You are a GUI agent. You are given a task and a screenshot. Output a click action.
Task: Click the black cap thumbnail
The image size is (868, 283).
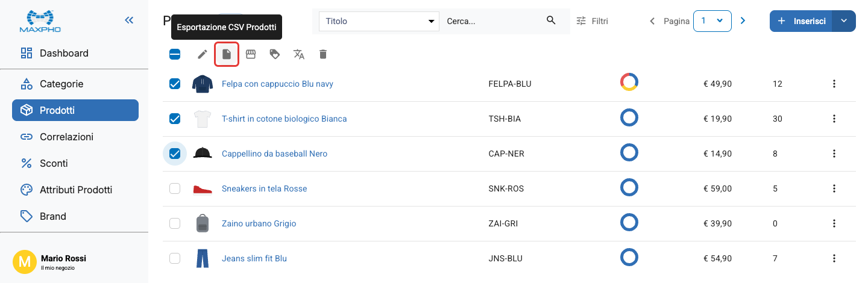click(203, 153)
